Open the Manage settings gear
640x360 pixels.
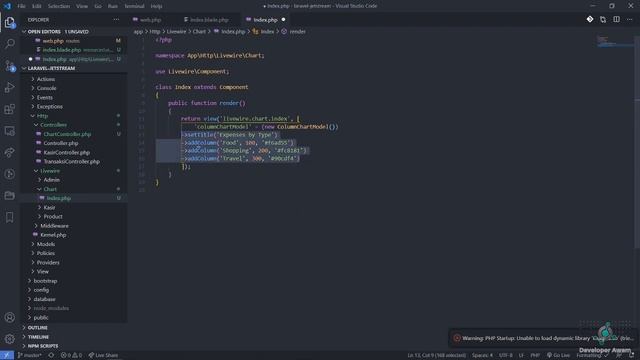click(x=9, y=339)
